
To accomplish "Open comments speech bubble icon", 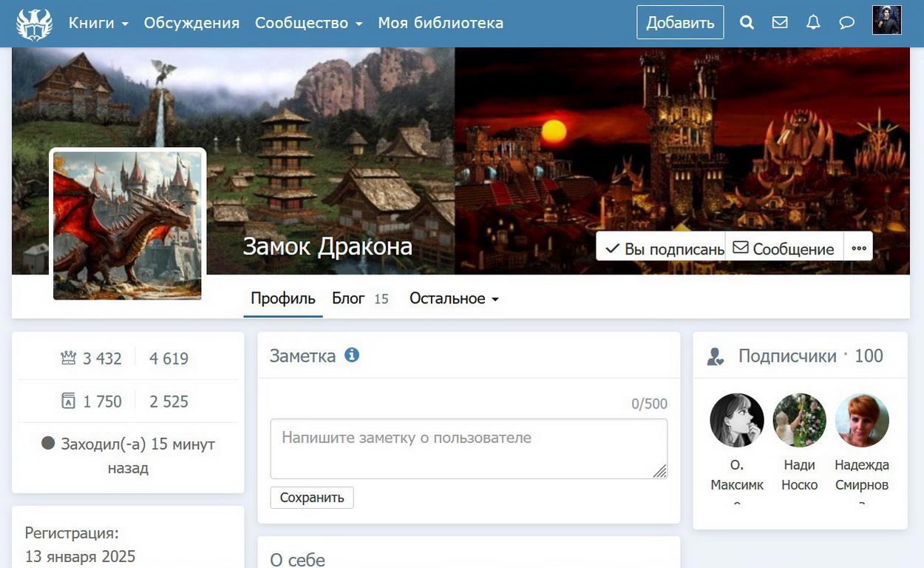I will pyautogui.click(x=847, y=23).
